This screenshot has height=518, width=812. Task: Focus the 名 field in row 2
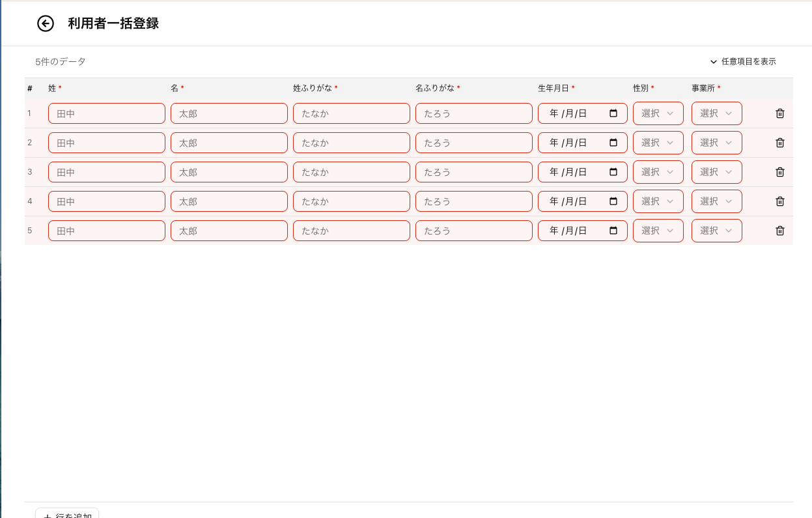click(x=229, y=143)
